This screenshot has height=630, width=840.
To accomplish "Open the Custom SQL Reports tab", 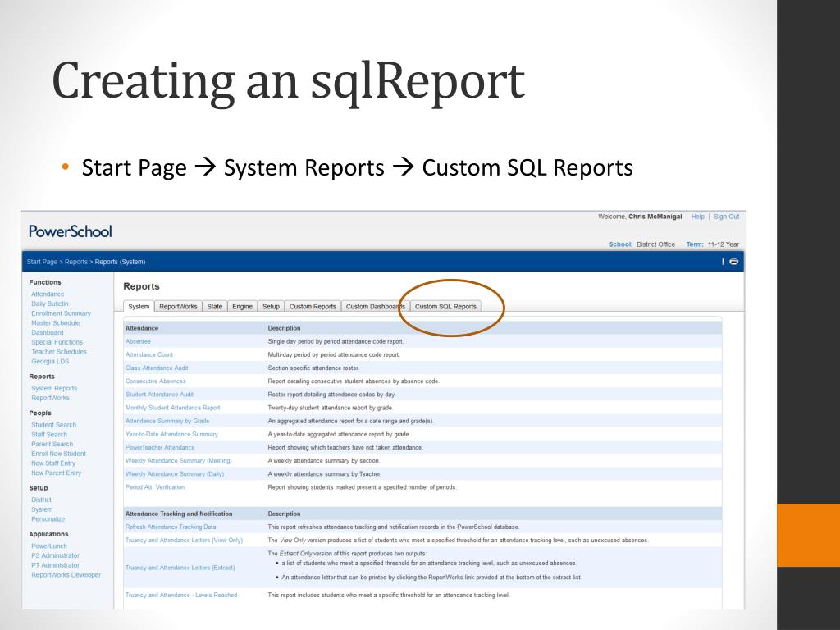I will click(x=445, y=307).
